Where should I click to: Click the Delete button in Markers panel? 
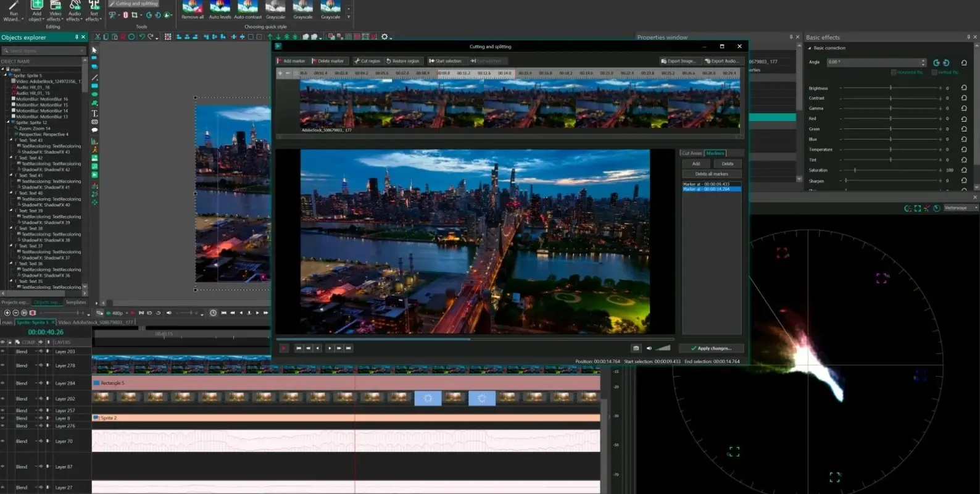[728, 164]
